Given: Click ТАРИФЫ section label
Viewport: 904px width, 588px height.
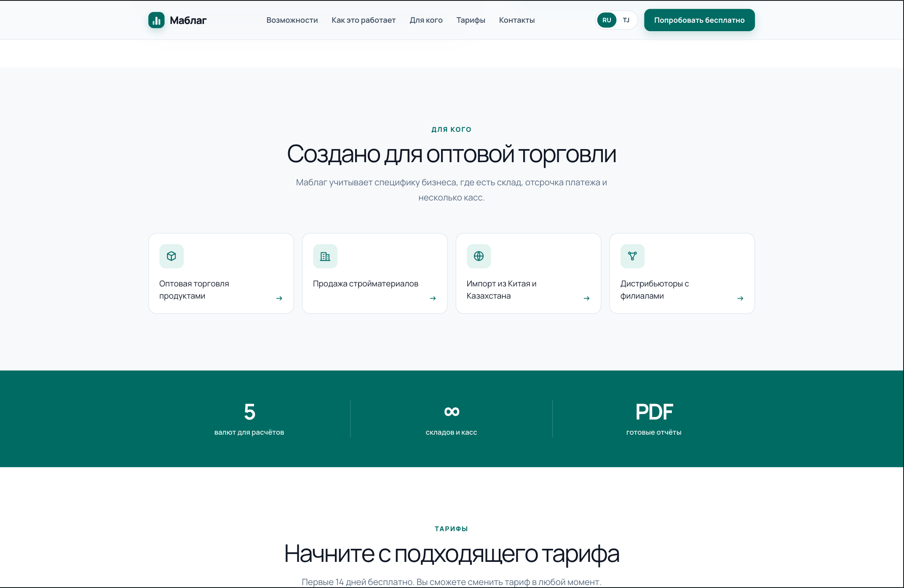Looking at the screenshot, I should pyautogui.click(x=452, y=529).
